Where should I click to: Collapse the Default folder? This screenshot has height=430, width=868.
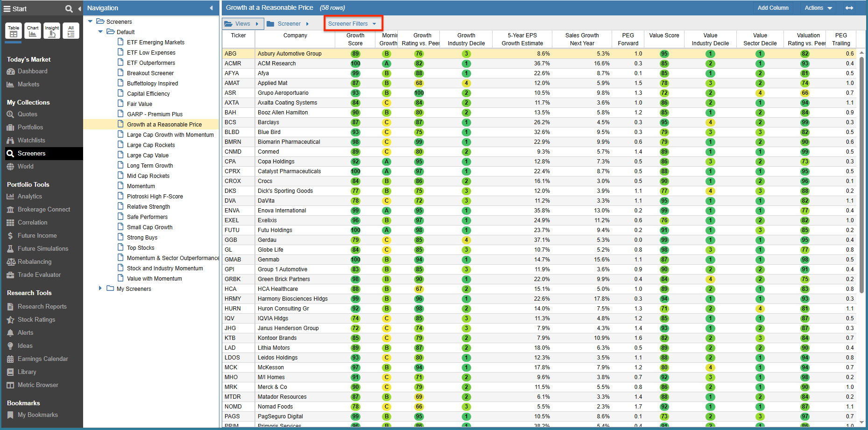point(100,32)
